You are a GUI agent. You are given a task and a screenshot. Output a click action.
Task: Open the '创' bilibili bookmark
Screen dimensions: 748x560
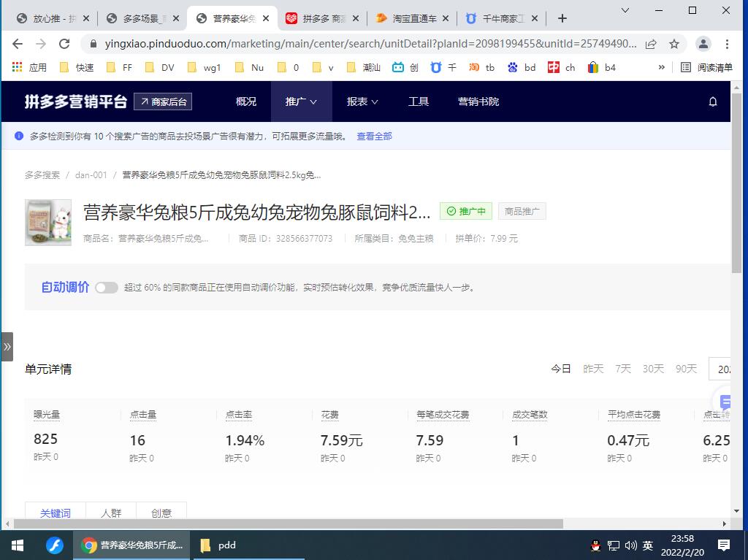(x=405, y=67)
